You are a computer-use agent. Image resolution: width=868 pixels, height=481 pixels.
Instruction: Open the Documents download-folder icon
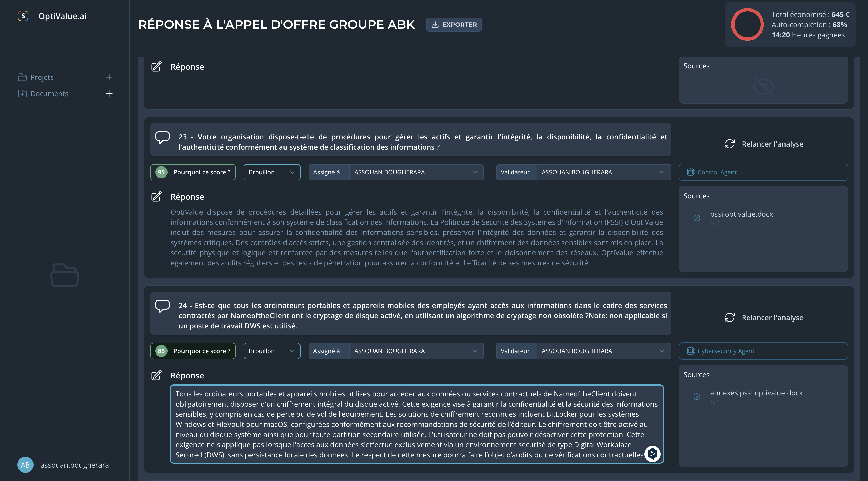[22, 93]
